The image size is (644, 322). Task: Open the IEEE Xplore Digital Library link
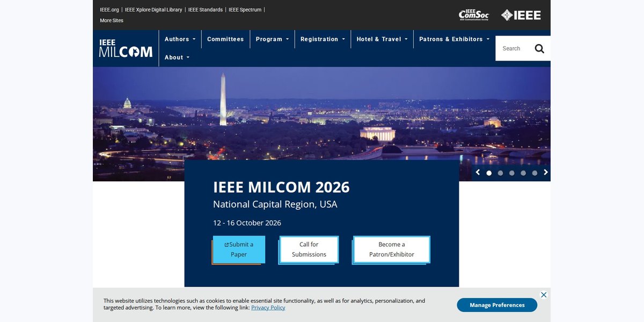point(153,10)
